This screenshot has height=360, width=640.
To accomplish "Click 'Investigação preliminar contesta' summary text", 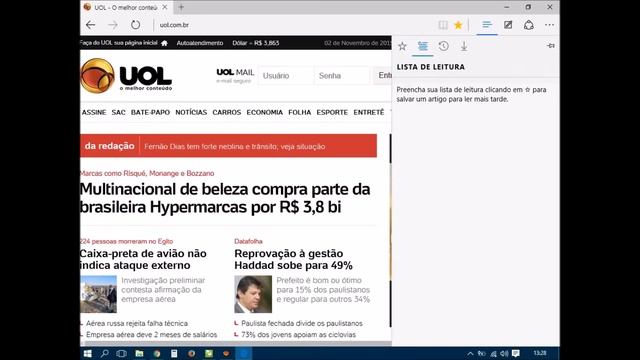I will click(x=163, y=290).
